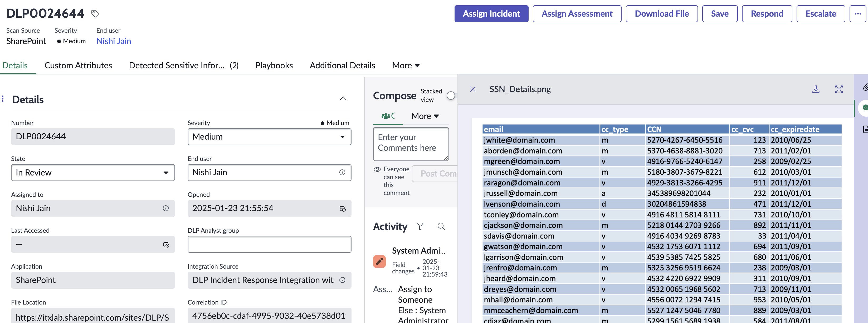868x323 pixels.
Task: Download SSN_Details.png using the preview download icon
Action: [816, 89]
